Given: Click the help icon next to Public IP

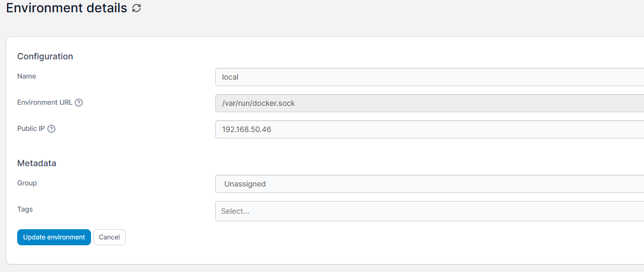Looking at the screenshot, I should (x=51, y=129).
